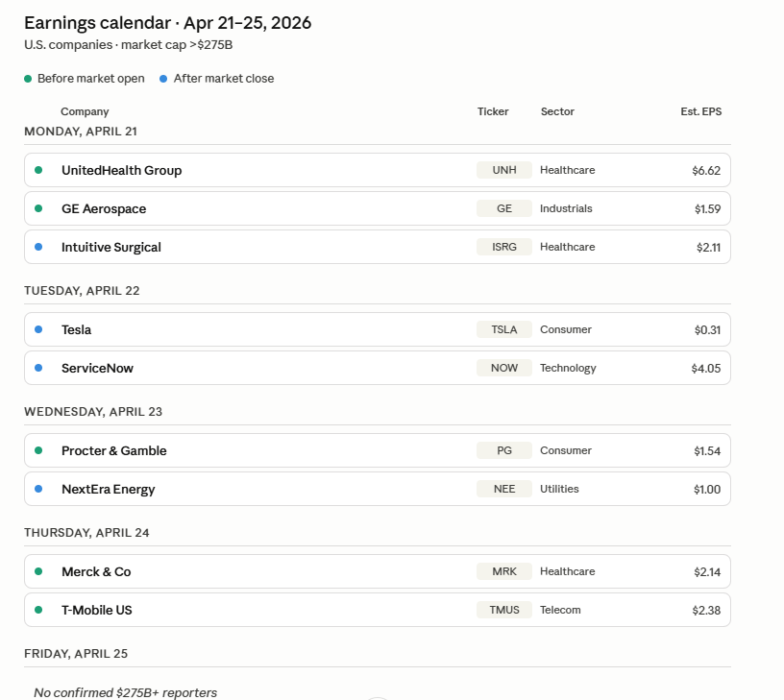Click the Sector column header
This screenshot has height=700, width=784.
557,111
